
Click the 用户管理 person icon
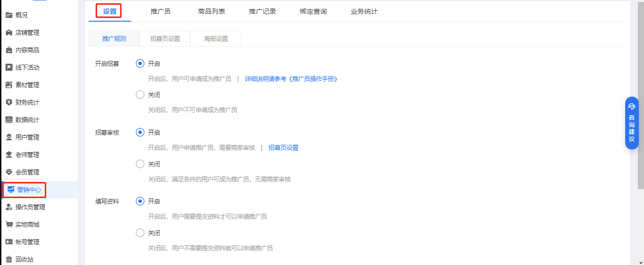(x=9, y=137)
